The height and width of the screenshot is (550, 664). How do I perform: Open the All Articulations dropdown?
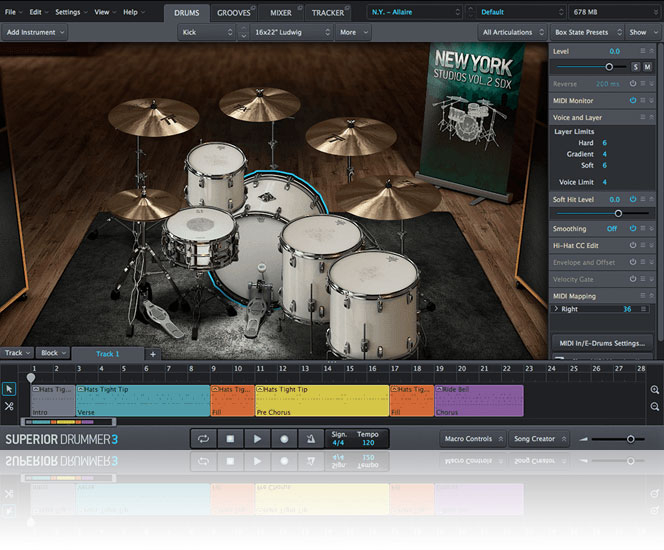[x=513, y=32]
